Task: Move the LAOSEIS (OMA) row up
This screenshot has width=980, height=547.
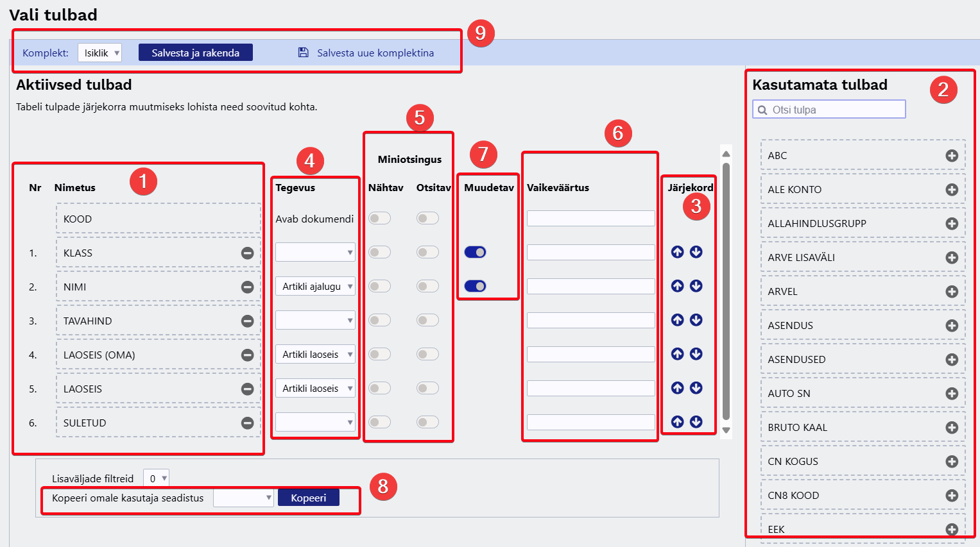Action: click(677, 354)
